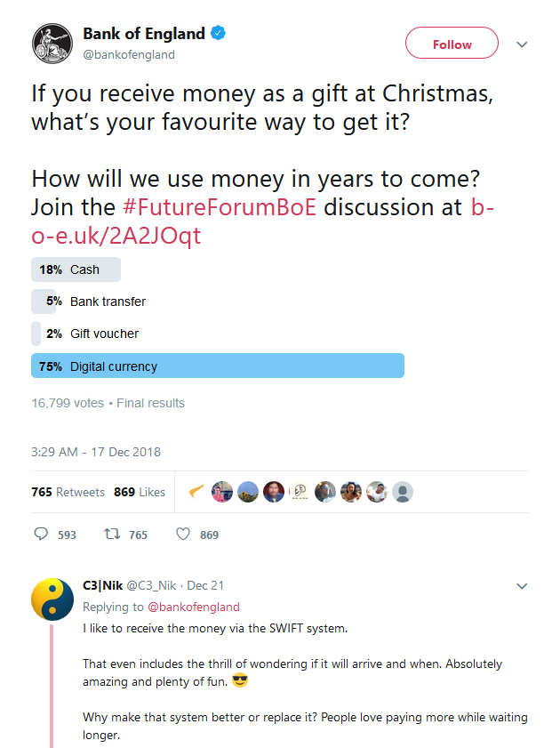
Task: Retweet the Bank of England tweet
Action: (113, 535)
